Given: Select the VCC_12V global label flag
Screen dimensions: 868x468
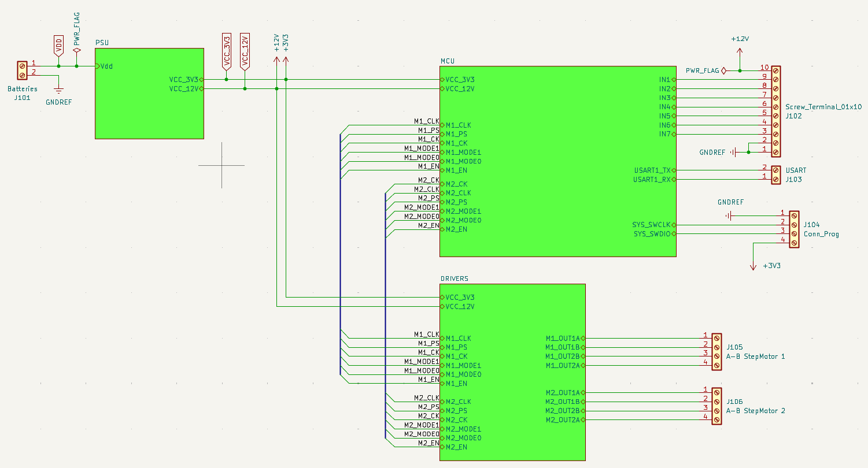Looking at the screenshot, I should tap(245, 51).
